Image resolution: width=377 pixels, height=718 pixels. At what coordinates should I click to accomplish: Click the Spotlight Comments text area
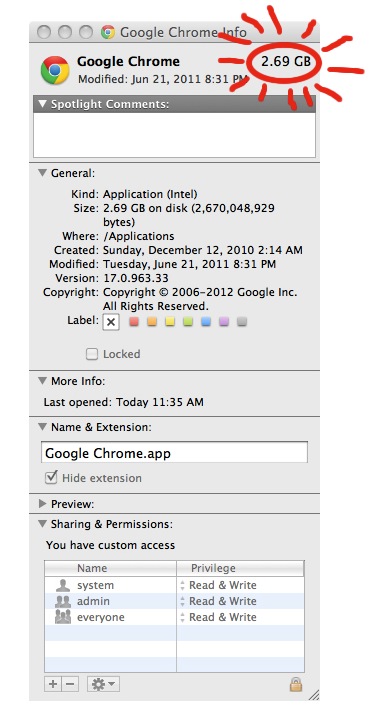(x=175, y=135)
